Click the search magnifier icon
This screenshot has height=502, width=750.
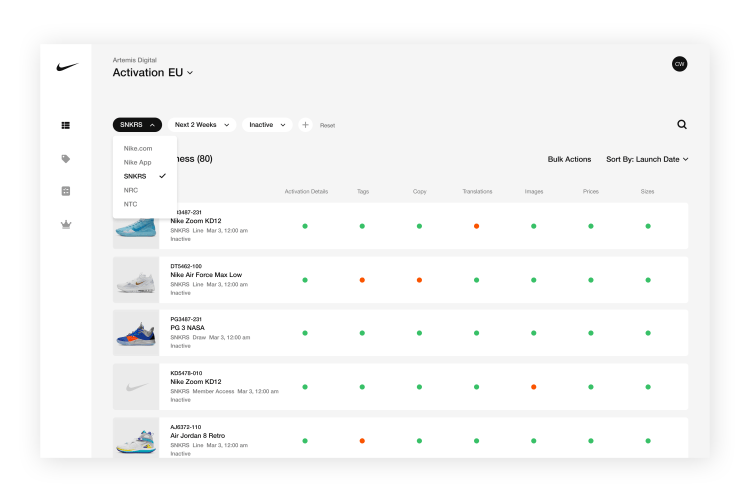pyautogui.click(x=682, y=125)
